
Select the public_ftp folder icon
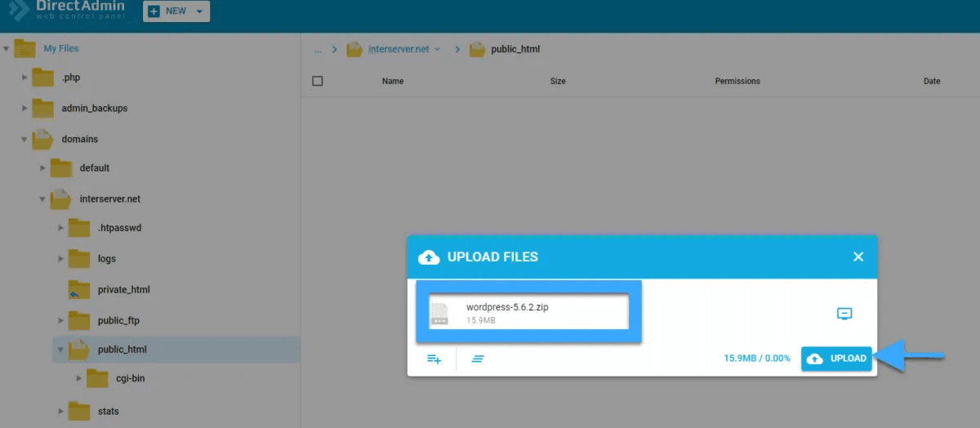point(79,319)
